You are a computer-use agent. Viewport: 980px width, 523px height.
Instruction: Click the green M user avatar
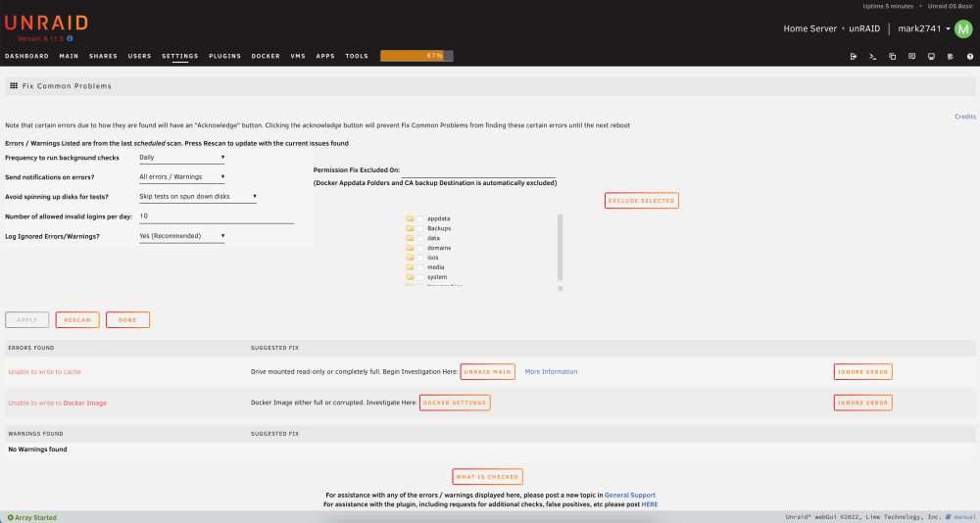pyautogui.click(x=963, y=28)
